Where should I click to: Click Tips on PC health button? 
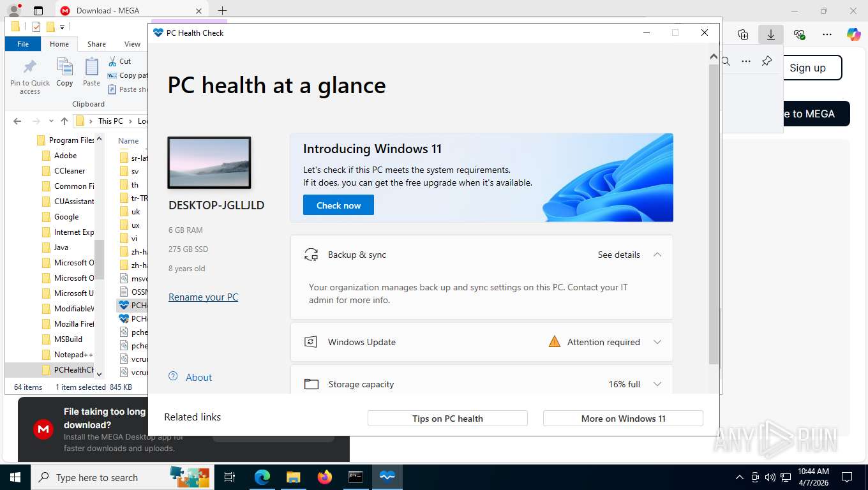click(447, 419)
